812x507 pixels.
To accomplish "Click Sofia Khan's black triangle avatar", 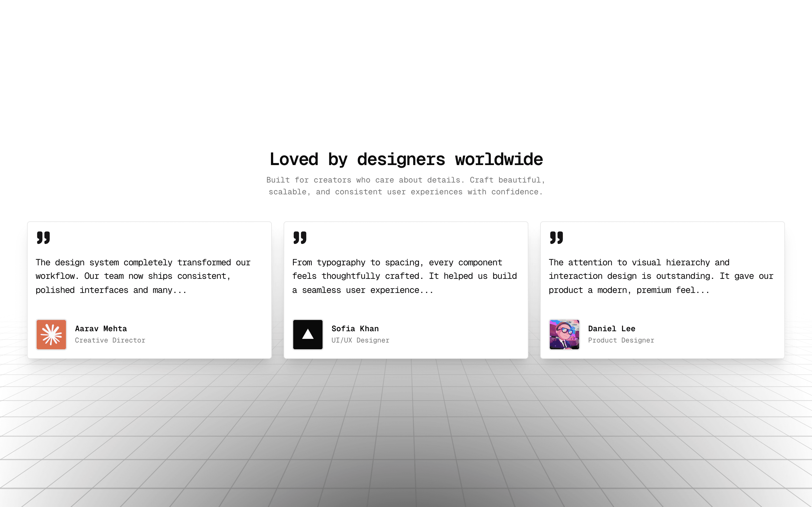I will pos(307,334).
